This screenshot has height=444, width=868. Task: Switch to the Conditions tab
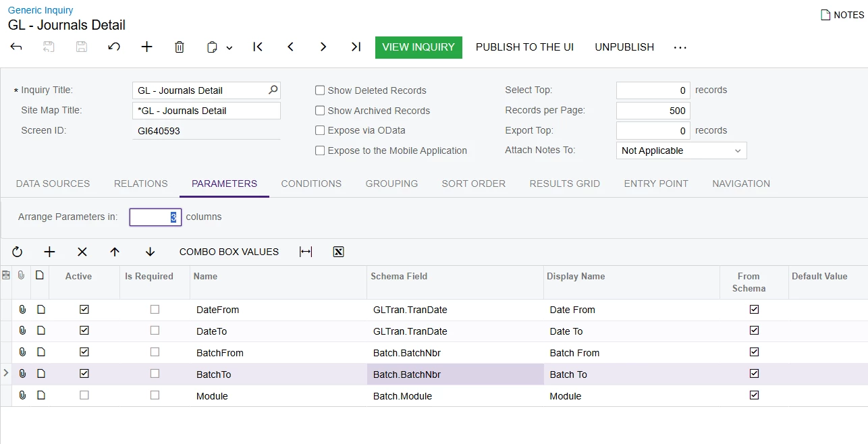coord(311,184)
